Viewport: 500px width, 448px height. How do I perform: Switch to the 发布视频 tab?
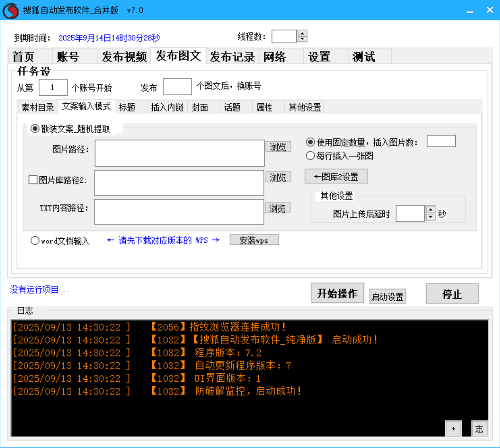[x=123, y=56]
